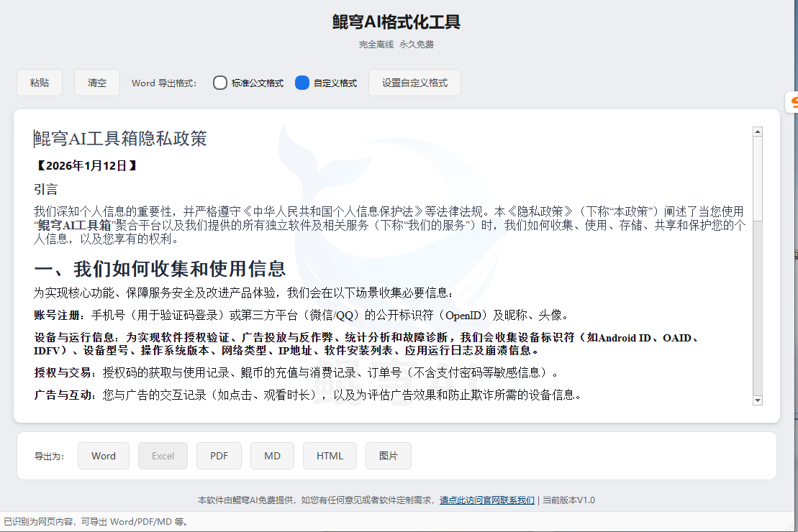Export the document as MD

coord(272,455)
